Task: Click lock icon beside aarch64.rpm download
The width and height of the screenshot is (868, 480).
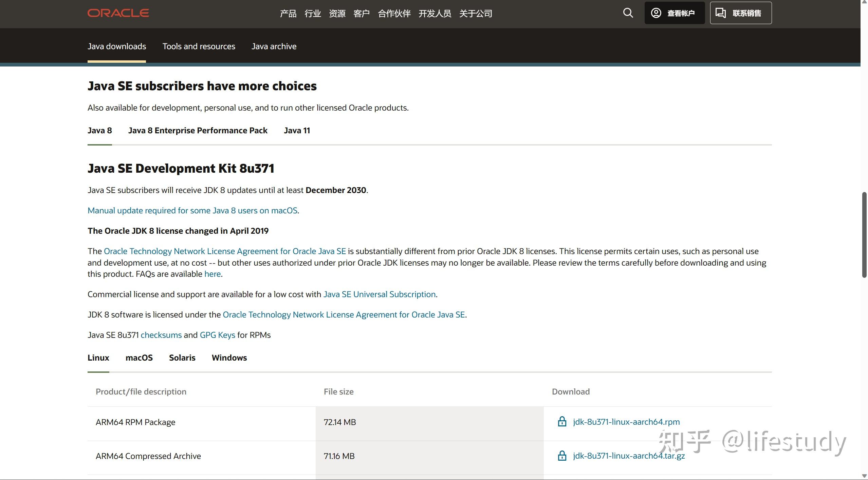Action: [x=562, y=422]
